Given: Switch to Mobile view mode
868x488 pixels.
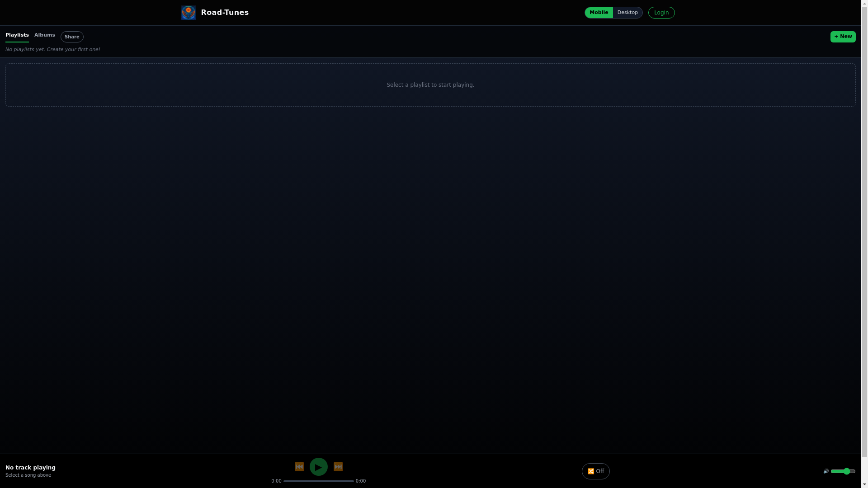Looking at the screenshot, I should [599, 13].
